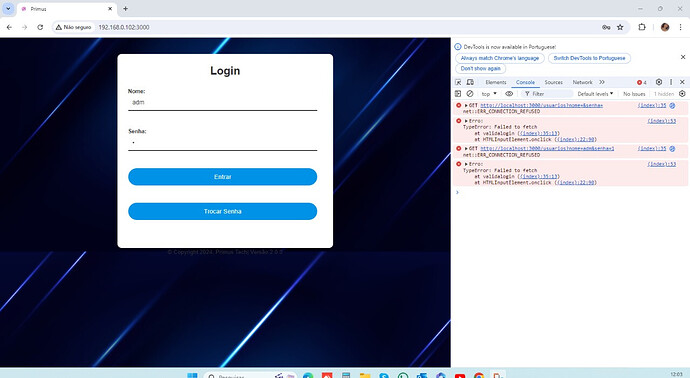Clear the console with the clear icon

pyautogui.click(x=470, y=94)
